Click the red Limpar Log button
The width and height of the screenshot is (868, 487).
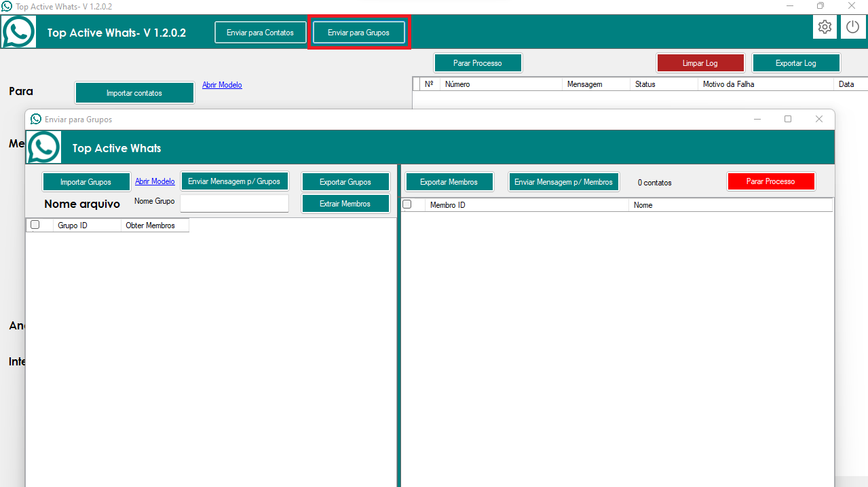(x=700, y=63)
